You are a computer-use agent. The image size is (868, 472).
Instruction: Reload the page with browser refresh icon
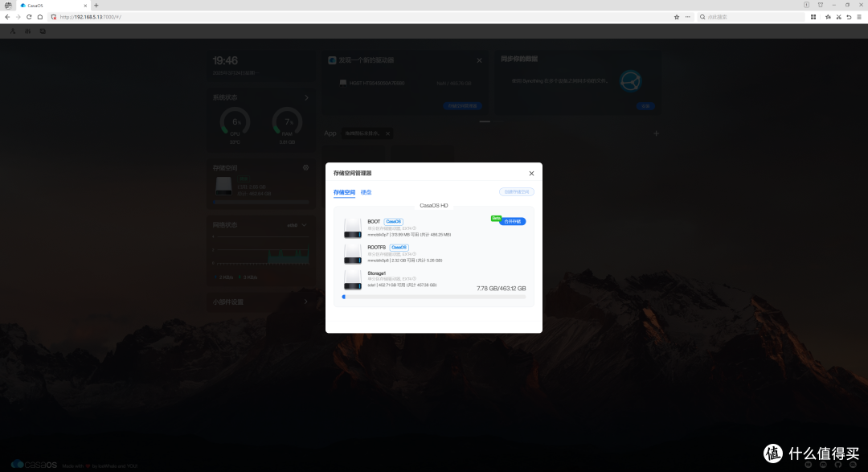click(29, 17)
